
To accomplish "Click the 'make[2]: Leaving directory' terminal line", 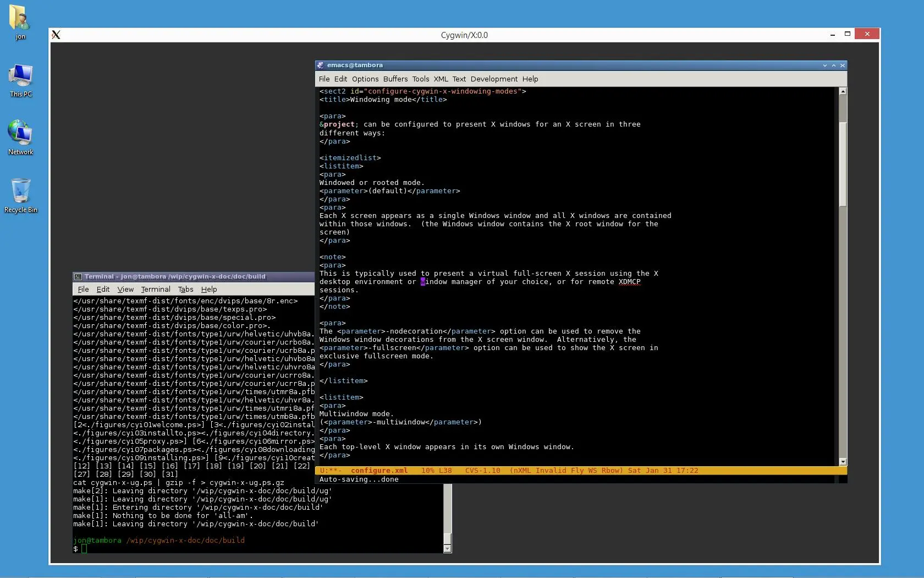I will point(202,491).
